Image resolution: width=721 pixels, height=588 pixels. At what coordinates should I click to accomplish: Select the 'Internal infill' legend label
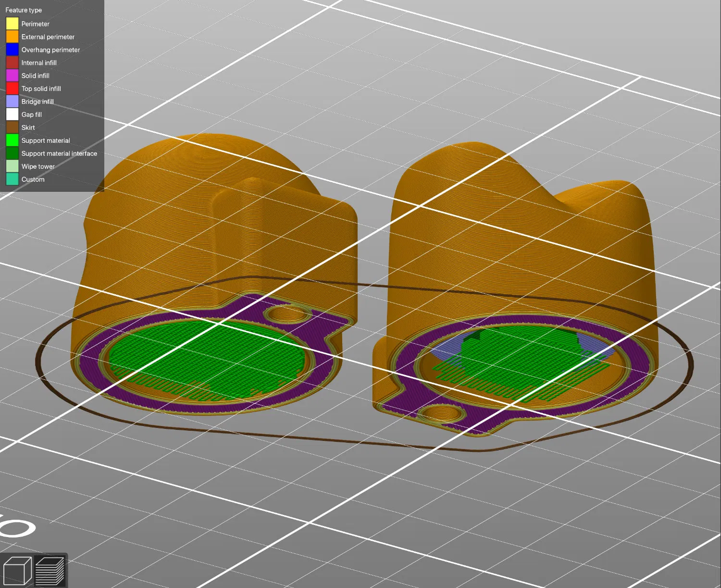click(39, 63)
